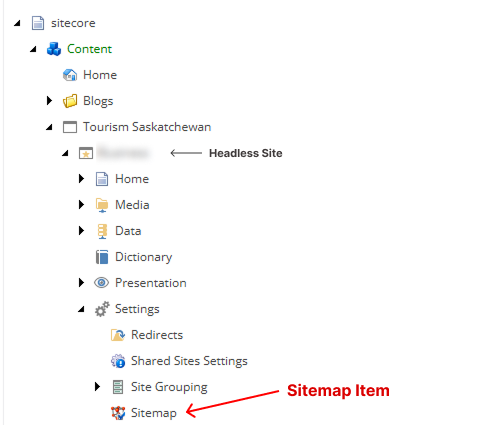
Task: Select the Presentation item
Action: pyautogui.click(x=151, y=283)
